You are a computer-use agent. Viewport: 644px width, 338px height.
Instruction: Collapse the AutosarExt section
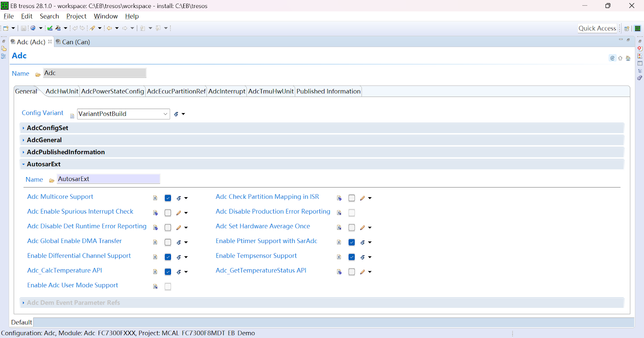point(23,164)
